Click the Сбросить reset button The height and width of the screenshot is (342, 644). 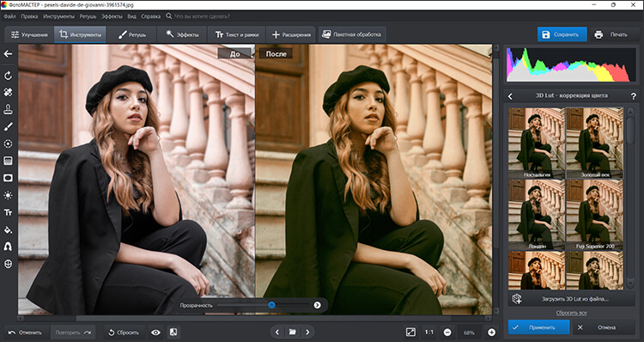(123, 333)
